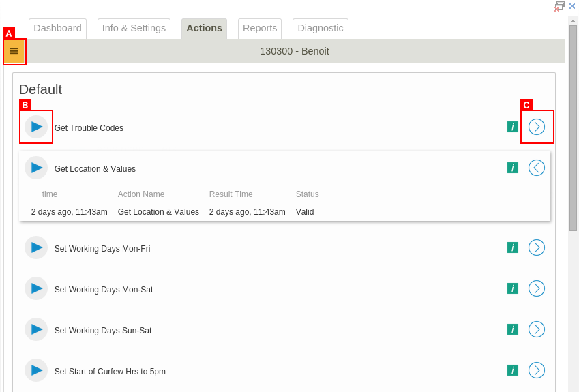This screenshot has height=392, width=579.
Task: Open the Info & Settings tab
Action: (x=134, y=29)
